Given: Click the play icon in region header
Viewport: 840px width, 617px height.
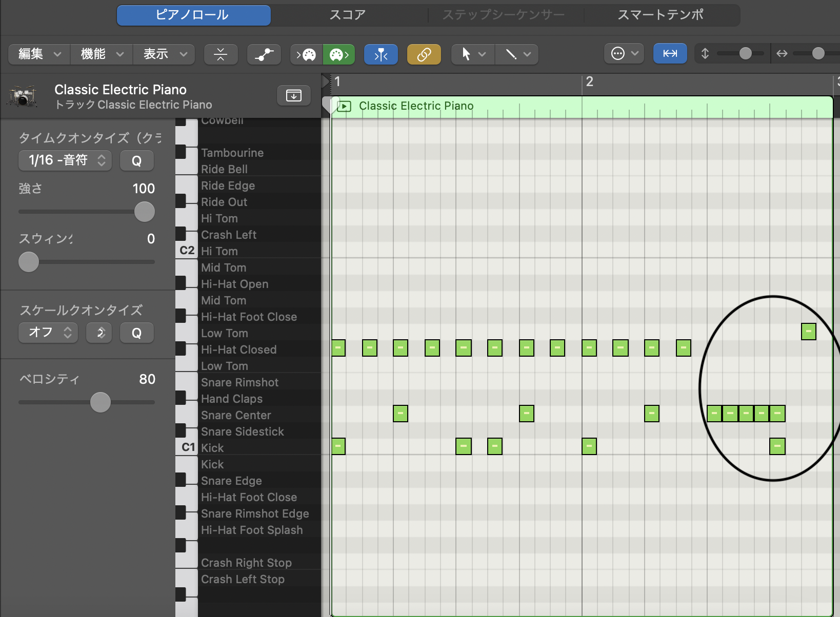Looking at the screenshot, I should coord(345,107).
